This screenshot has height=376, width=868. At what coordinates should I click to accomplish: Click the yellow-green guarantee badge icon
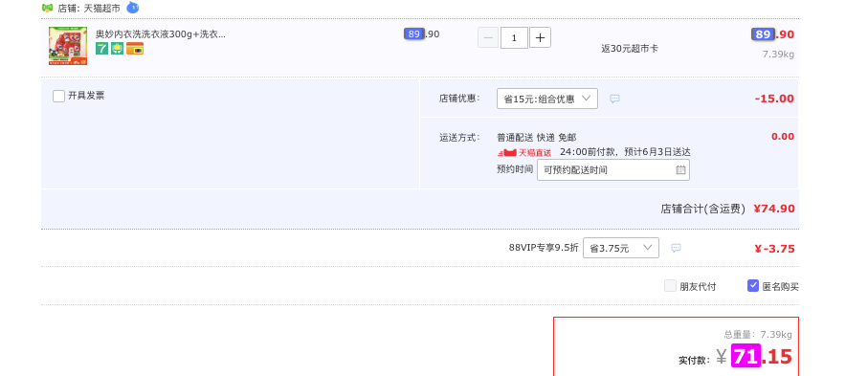tap(117, 49)
